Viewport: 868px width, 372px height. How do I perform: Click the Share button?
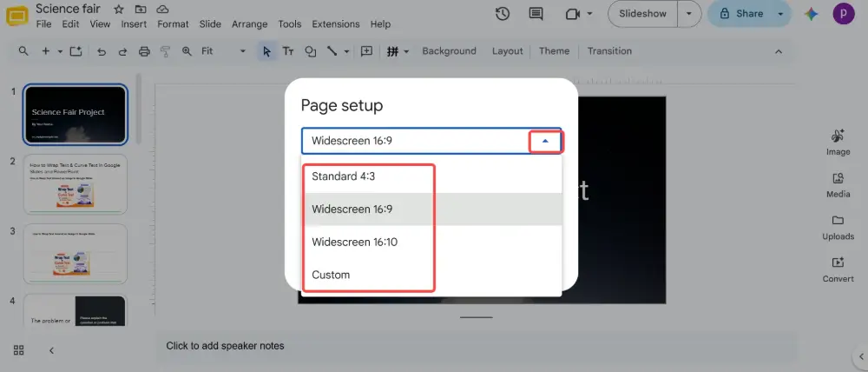pos(741,14)
